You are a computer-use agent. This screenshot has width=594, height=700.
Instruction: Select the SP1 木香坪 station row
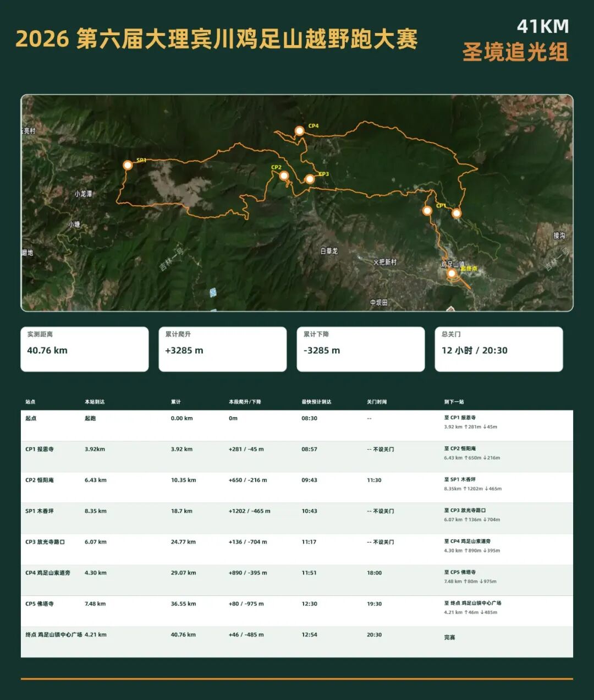297,518
